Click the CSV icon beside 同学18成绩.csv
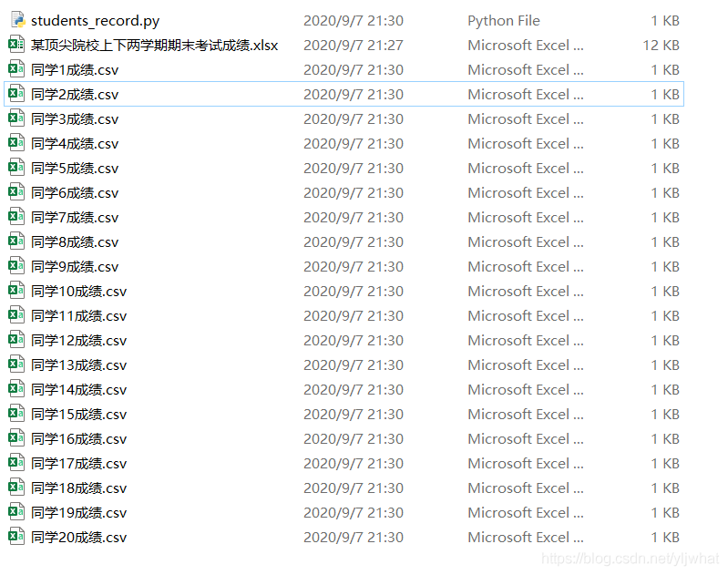The image size is (728, 575). pos(16,488)
